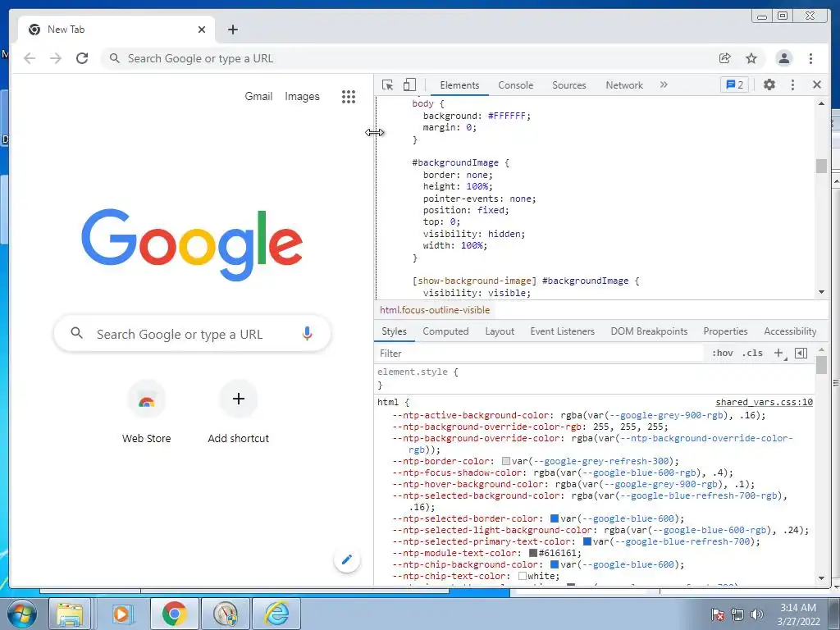
Task: Bookmark this tab star icon
Action: [x=751, y=58]
